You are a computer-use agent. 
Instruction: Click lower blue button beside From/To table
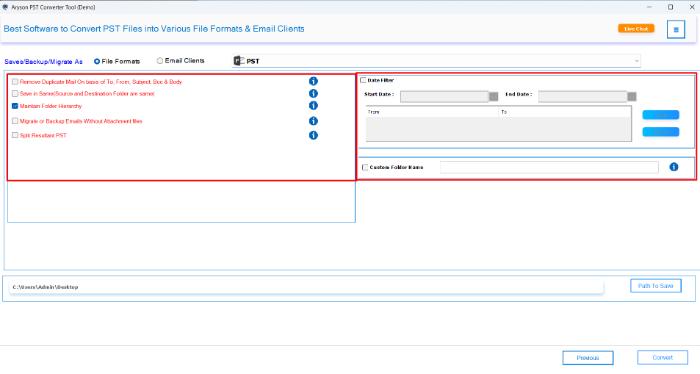[x=661, y=132]
